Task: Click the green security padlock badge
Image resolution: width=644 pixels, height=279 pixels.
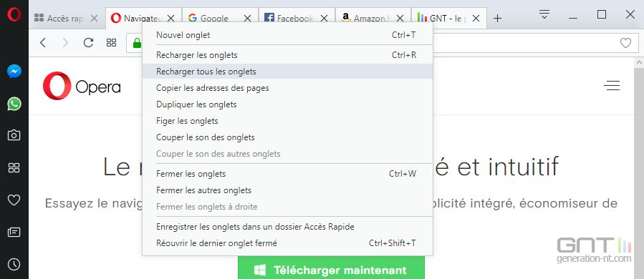Action: [x=137, y=43]
